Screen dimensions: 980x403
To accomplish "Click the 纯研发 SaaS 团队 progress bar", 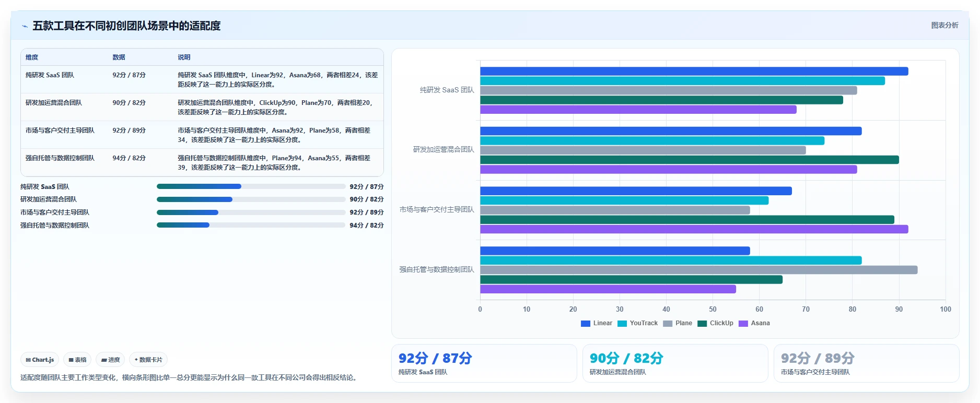I will click(251, 186).
